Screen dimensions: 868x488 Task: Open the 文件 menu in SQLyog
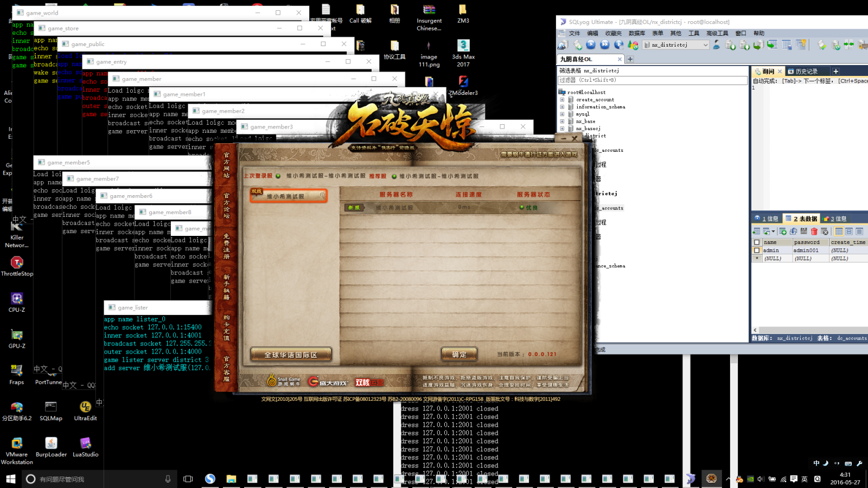pos(575,33)
